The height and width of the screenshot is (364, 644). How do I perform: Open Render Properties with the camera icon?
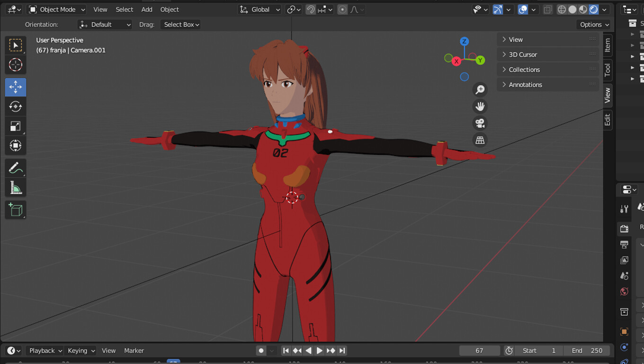click(x=624, y=228)
